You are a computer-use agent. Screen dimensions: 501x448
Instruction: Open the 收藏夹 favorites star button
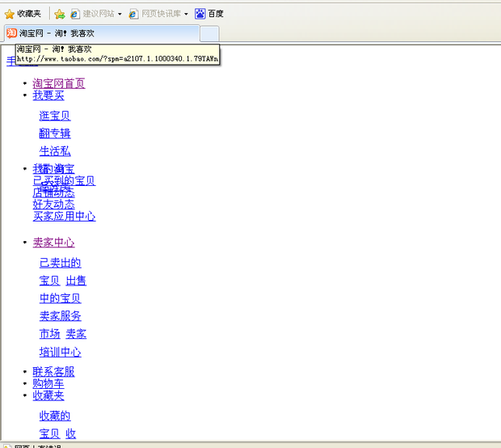pos(23,14)
